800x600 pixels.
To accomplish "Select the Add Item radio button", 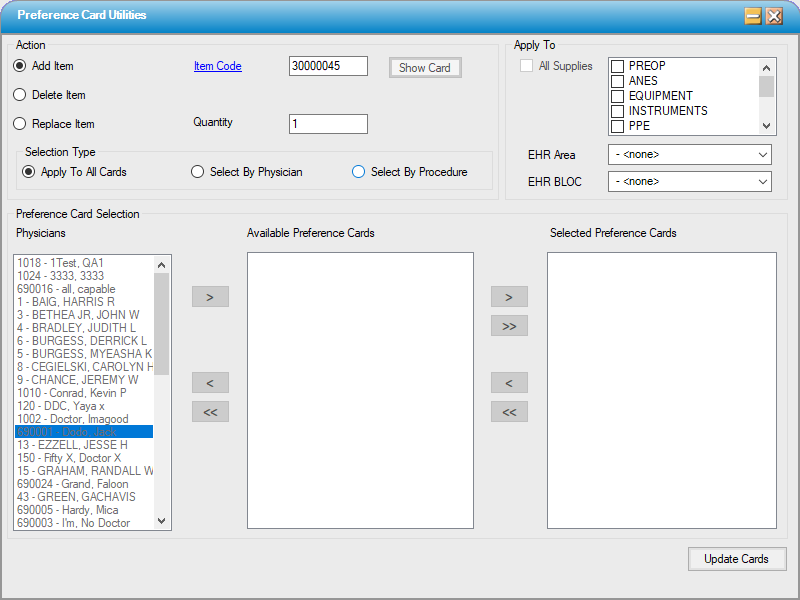I will pyautogui.click(x=20, y=66).
